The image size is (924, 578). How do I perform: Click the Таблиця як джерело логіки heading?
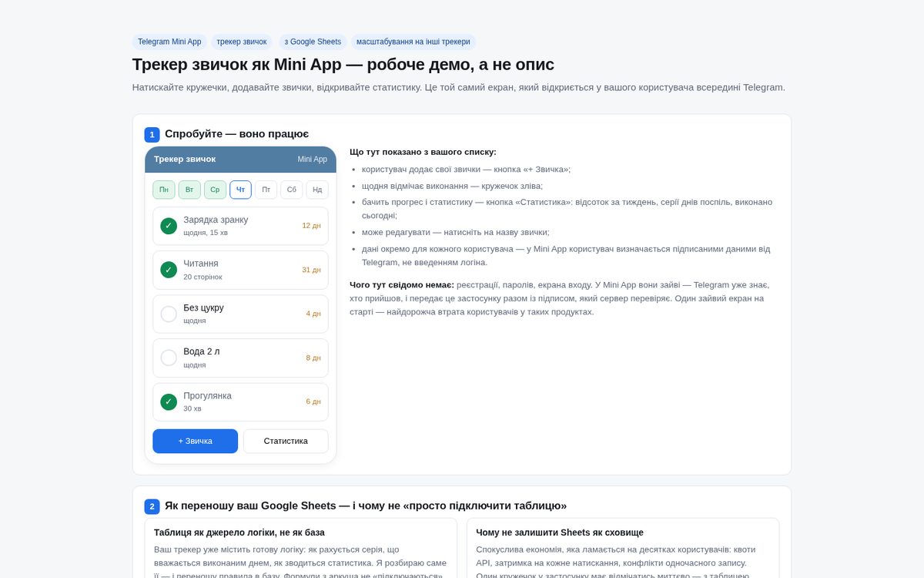(239, 533)
